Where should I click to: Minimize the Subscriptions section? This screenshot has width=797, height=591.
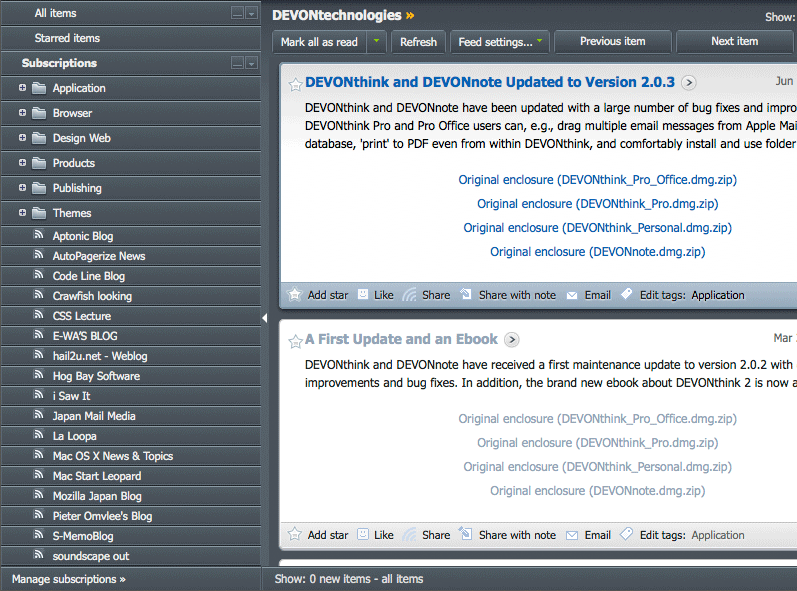click(x=237, y=63)
